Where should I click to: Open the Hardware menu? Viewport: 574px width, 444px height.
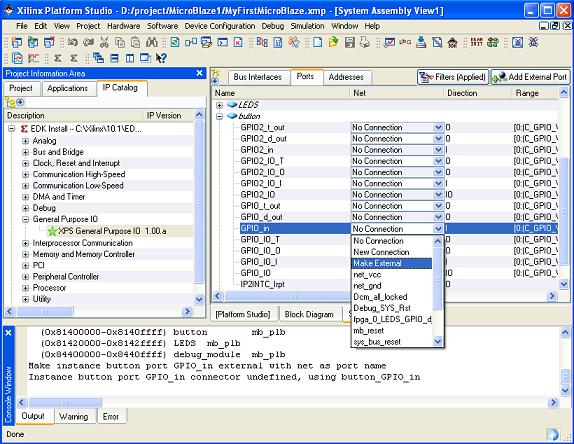pos(123,26)
